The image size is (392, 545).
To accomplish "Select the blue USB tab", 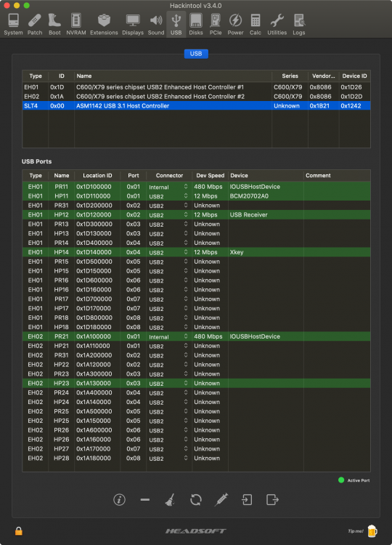I will point(196,54).
